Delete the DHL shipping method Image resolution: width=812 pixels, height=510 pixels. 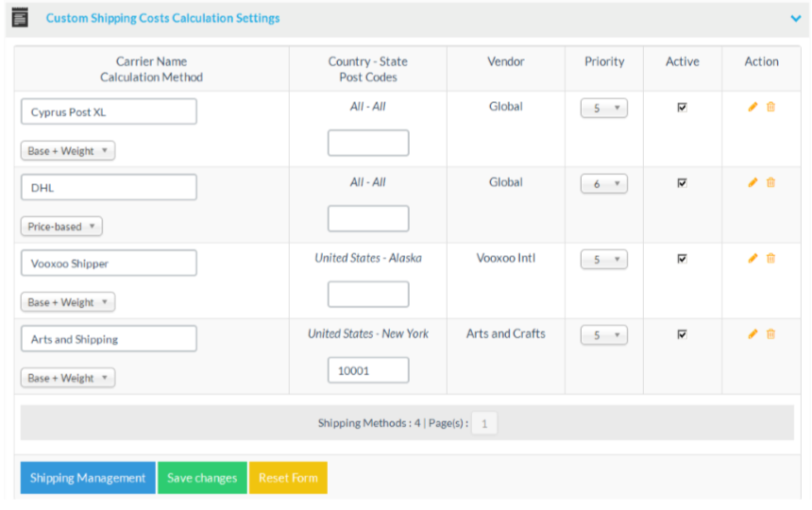click(770, 182)
